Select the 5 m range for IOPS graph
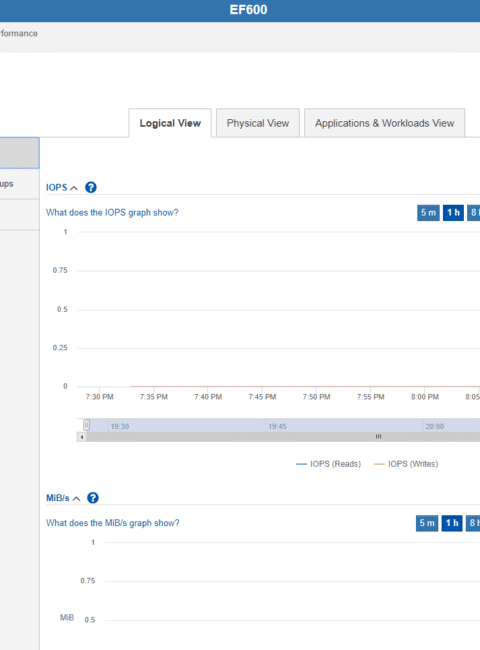This screenshot has width=480, height=650. [x=428, y=213]
